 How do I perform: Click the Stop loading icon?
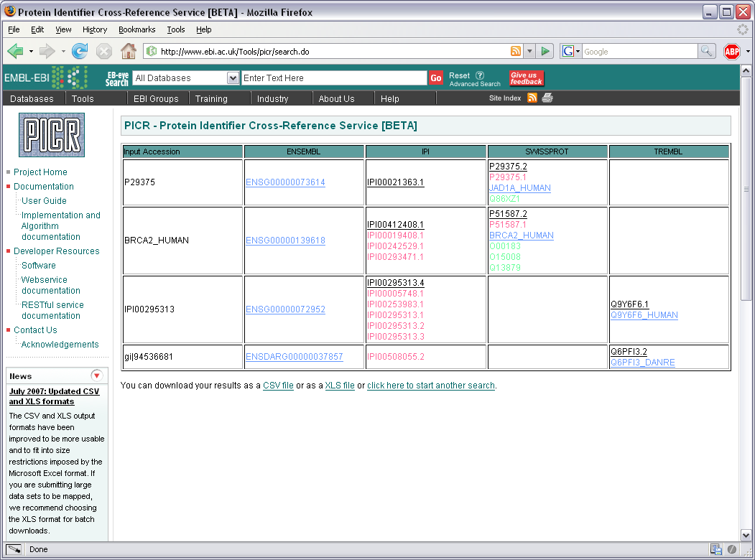coord(104,51)
